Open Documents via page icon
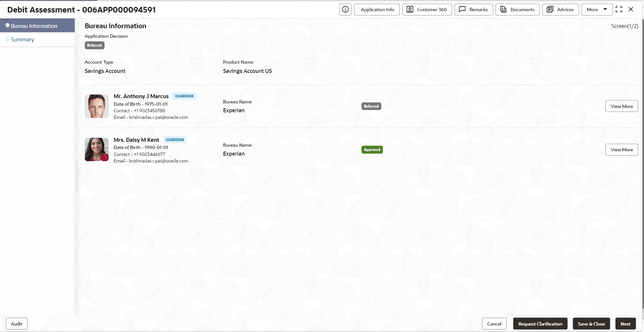Viewport: 644px width, 332px height. coord(503,9)
